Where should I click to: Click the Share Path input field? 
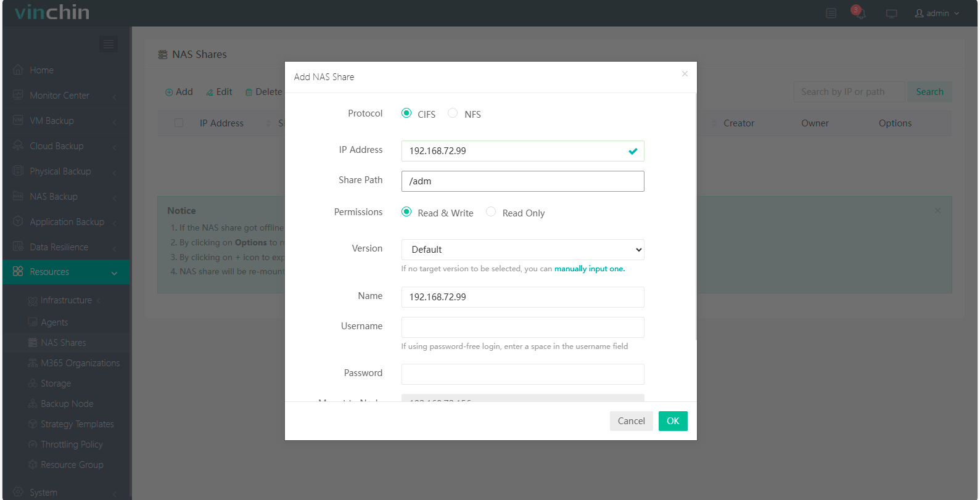pos(522,181)
